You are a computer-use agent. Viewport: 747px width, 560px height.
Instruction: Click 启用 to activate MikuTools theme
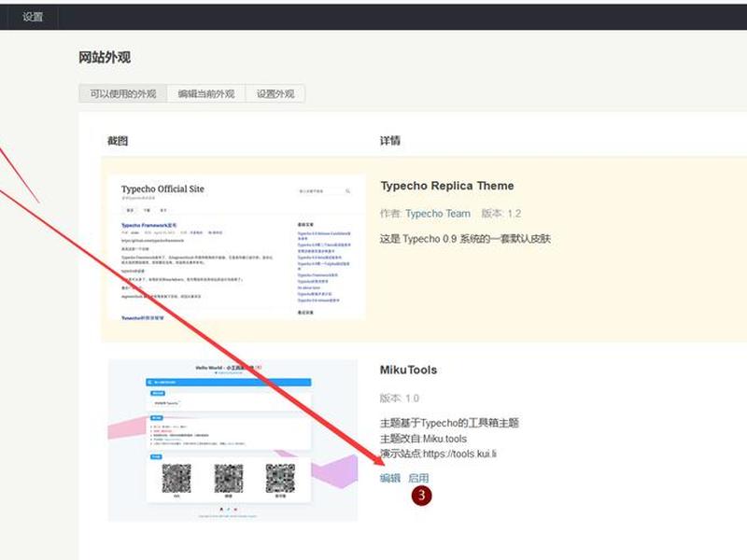[x=418, y=478]
